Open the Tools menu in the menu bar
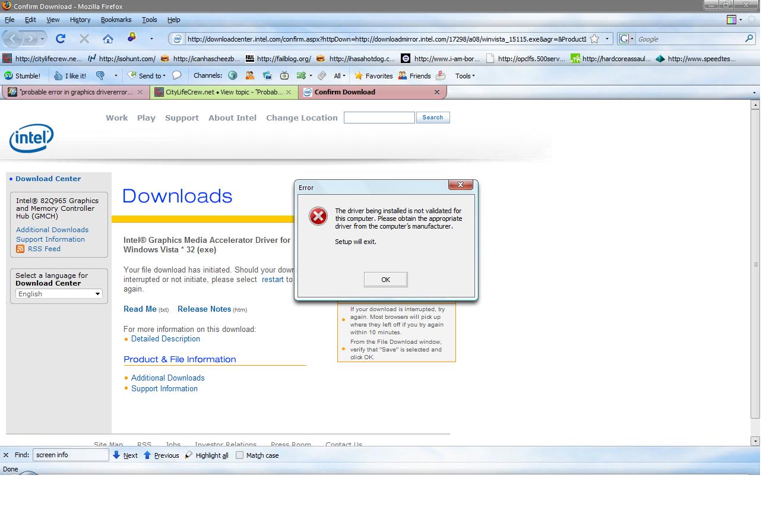 pyautogui.click(x=150, y=20)
